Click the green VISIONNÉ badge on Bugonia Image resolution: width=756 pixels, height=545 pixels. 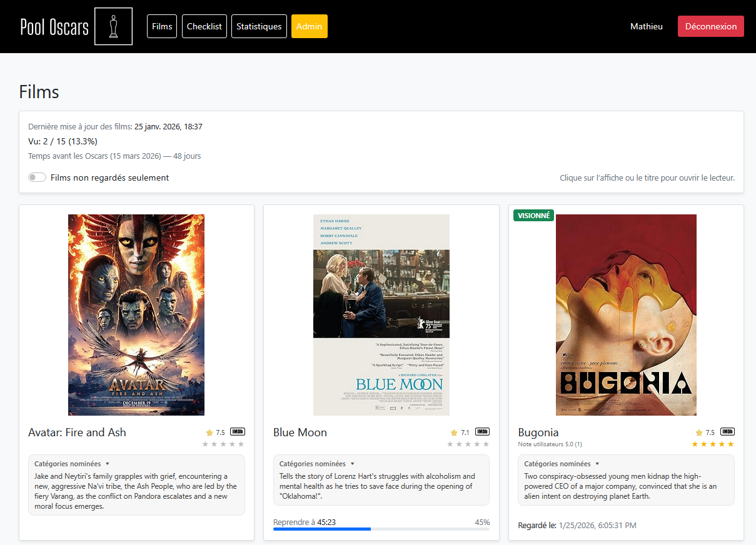[533, 216]
